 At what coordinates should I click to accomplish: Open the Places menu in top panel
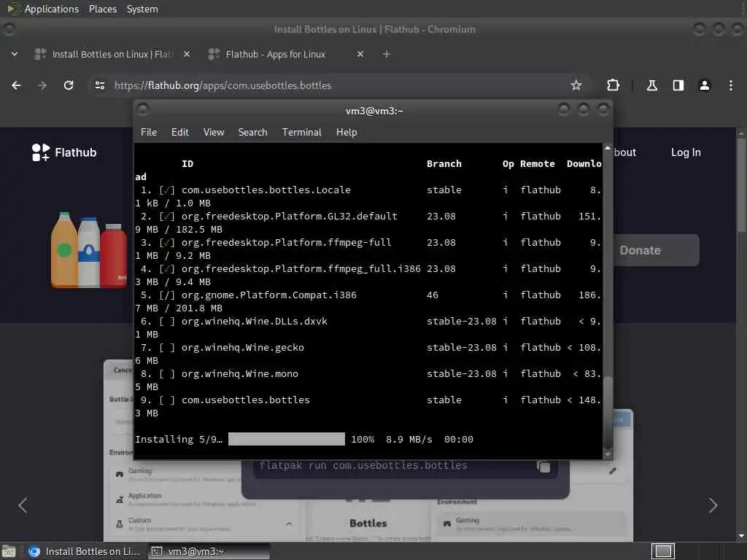(x=102, y=9)
